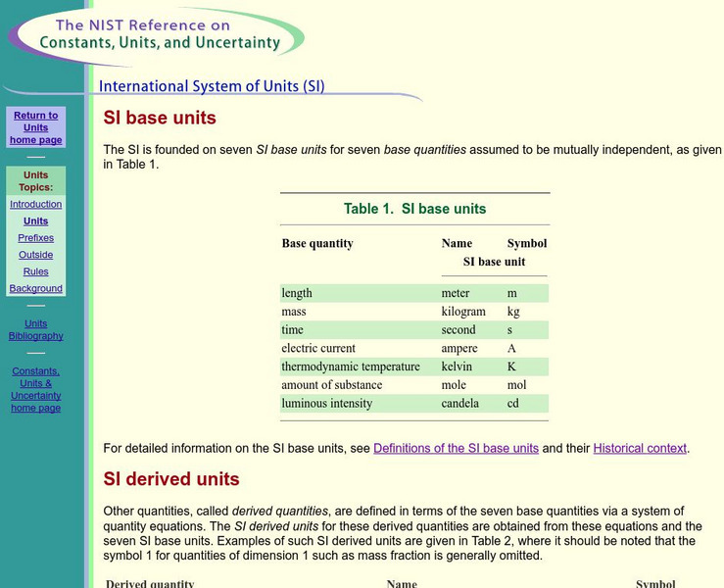The image size is (724, 588).
Task: Click the Name column header in Table 1
Action: point(457,243)
